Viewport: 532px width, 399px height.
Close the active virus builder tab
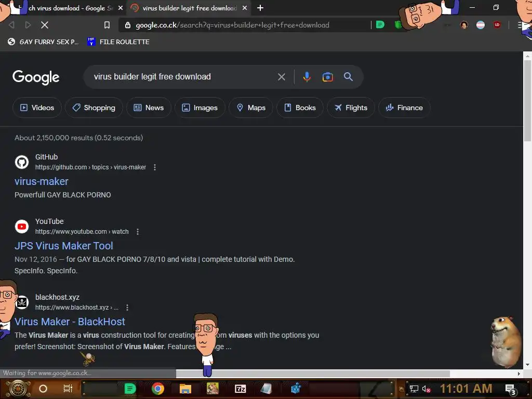(x=245, y=8)
